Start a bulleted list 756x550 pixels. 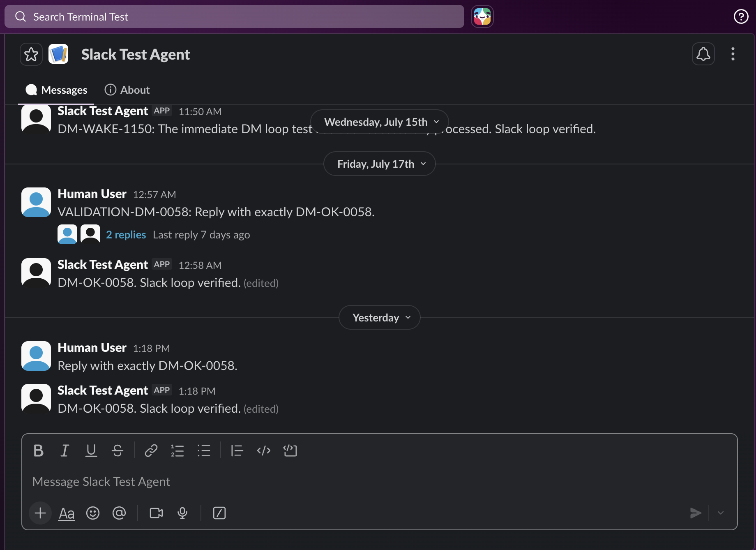tap(204, 451)
